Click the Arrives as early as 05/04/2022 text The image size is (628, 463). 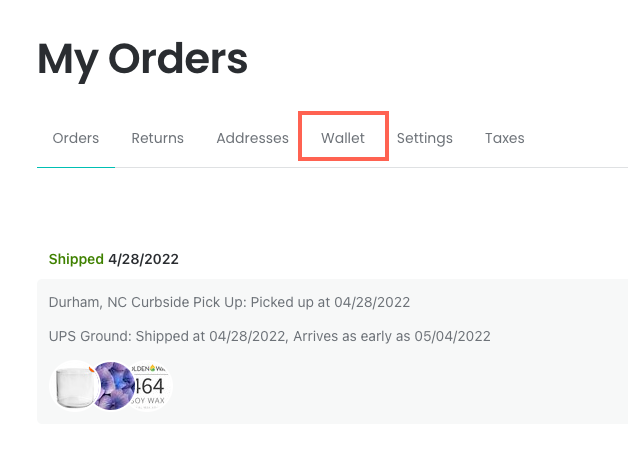coord(392,336)
